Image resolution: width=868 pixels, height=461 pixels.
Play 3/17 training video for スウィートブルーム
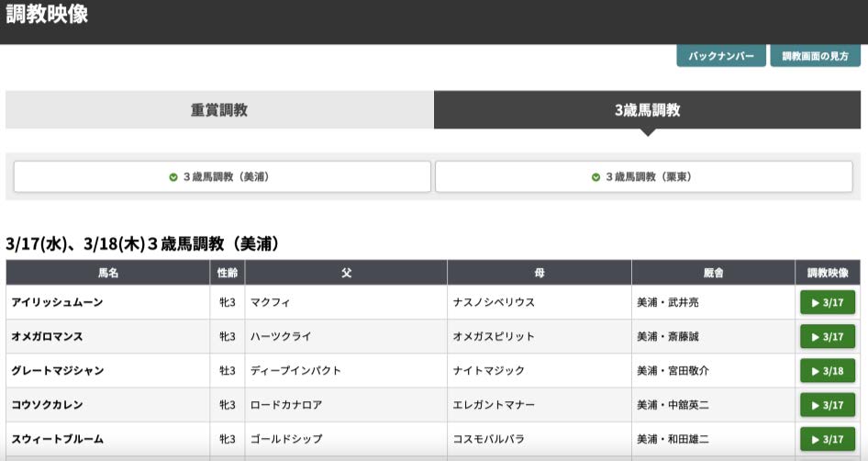(828, 439)
